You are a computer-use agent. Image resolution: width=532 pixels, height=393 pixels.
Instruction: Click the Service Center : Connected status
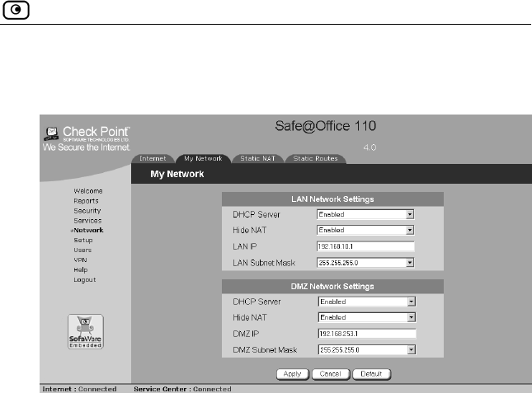(182, 389)
